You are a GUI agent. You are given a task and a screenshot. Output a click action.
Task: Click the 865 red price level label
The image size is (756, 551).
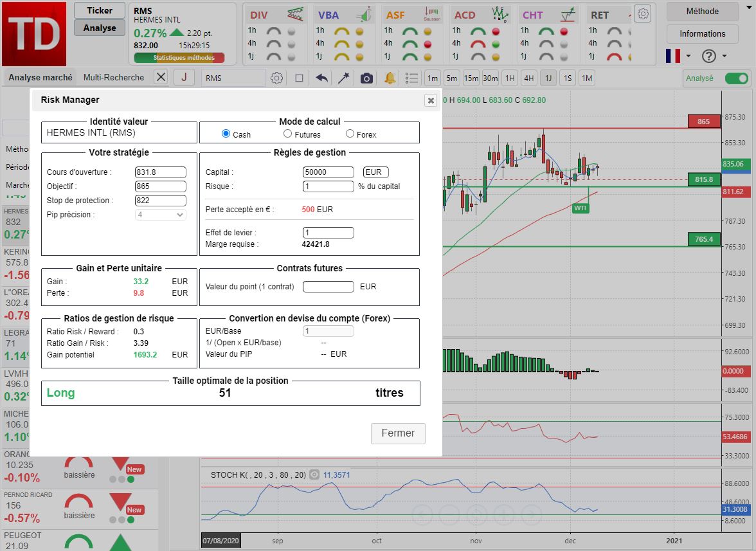click(704, 122)
